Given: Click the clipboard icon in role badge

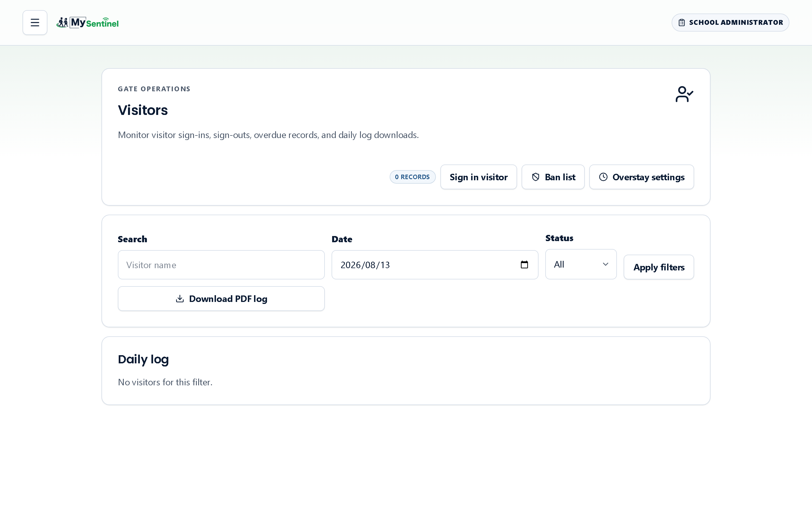Looking at the screenshot, I should 681,23.
